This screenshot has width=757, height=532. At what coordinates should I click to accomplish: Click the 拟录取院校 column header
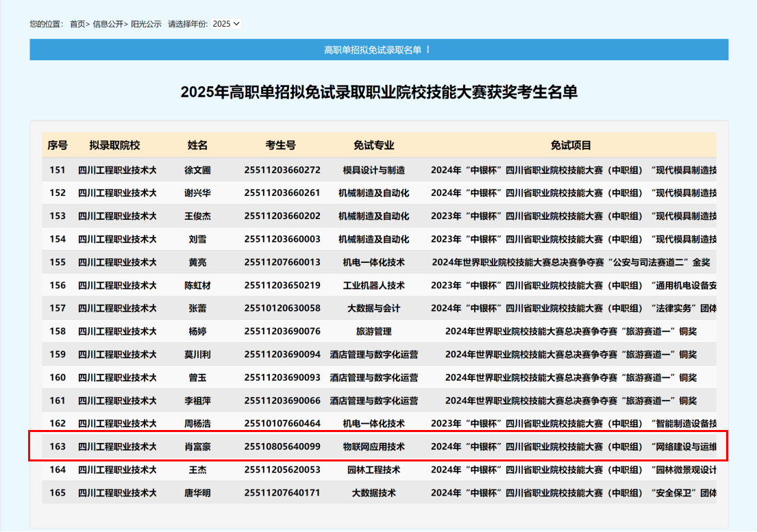[x=114, y=145]
